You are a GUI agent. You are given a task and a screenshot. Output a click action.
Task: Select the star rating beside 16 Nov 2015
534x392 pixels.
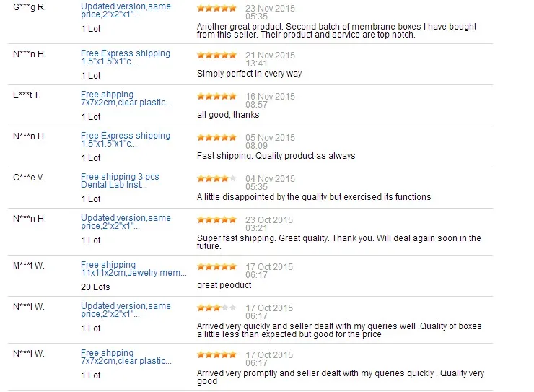click(216, 96)
